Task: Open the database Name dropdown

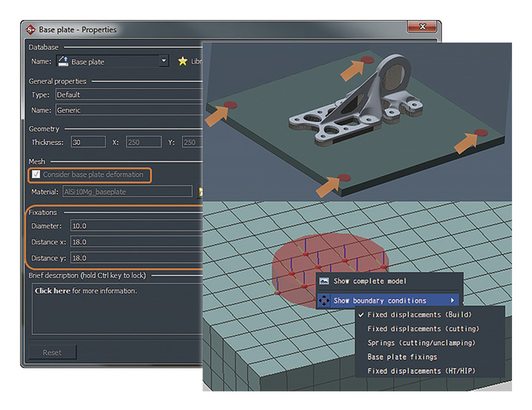Action: pos(164,62)
